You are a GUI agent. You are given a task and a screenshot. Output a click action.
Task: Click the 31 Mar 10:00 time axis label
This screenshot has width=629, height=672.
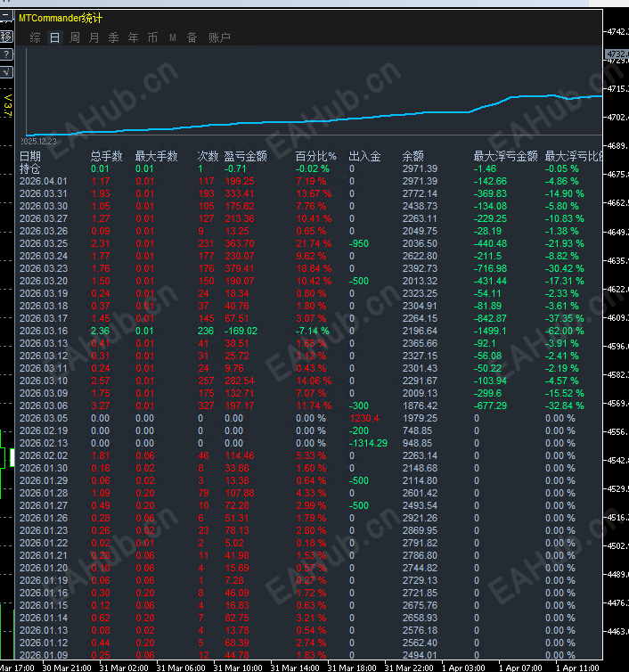coord(238,668)
